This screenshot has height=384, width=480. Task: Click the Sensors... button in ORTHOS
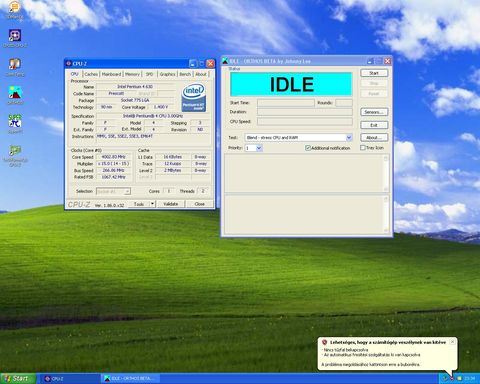click(x=374, y=112)
